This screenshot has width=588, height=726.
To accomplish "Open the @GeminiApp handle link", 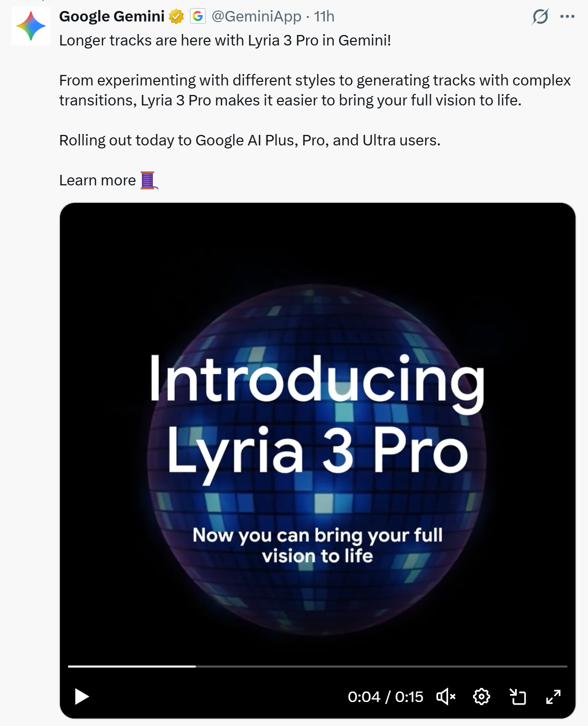I will pos(256,16).
